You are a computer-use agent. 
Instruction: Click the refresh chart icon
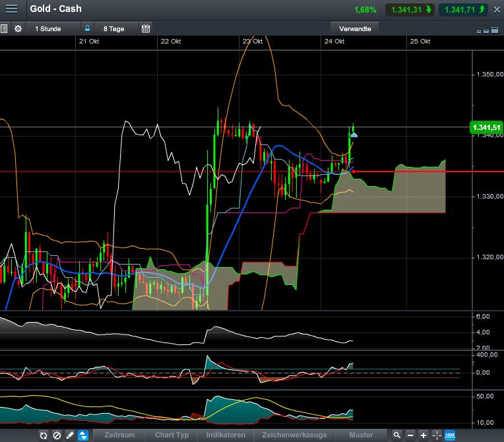coord(44,435)
